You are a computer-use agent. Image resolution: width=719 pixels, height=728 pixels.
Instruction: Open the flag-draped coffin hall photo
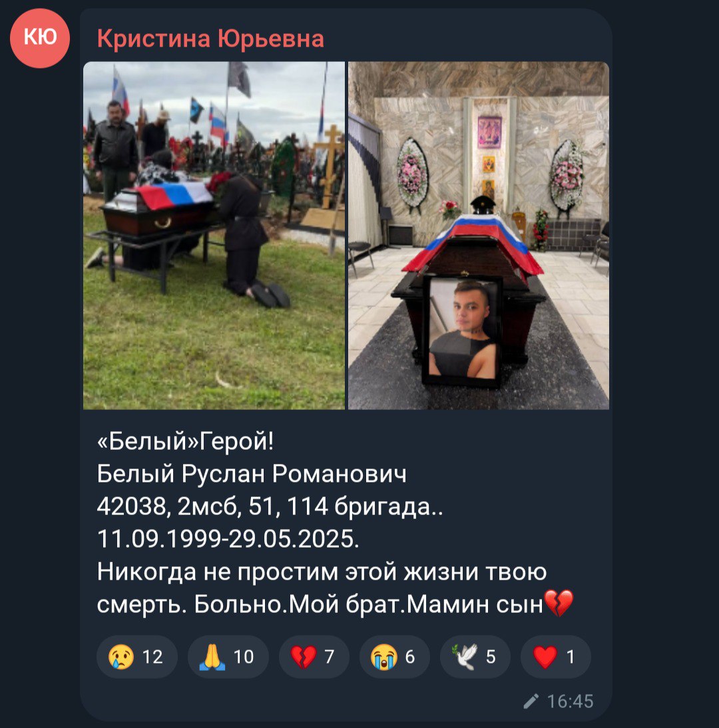[x=479, y=236]
